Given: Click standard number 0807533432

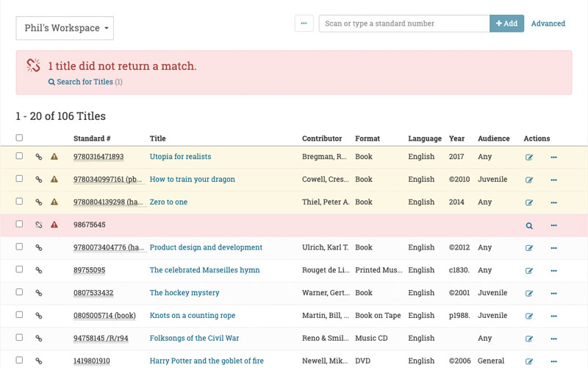Looking at the screenshot, I should pyautogui.click(x=93, y=293).
